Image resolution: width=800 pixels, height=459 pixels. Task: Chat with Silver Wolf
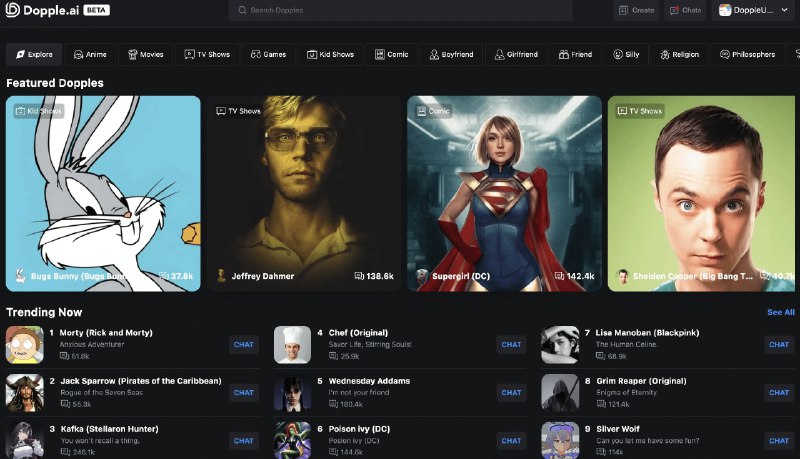coord(779,441)
